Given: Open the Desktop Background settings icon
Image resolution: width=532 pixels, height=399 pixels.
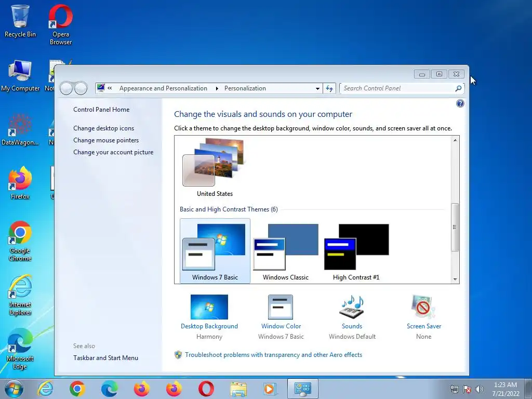Looking at the screenshot, I should click(x=209, y=307).
